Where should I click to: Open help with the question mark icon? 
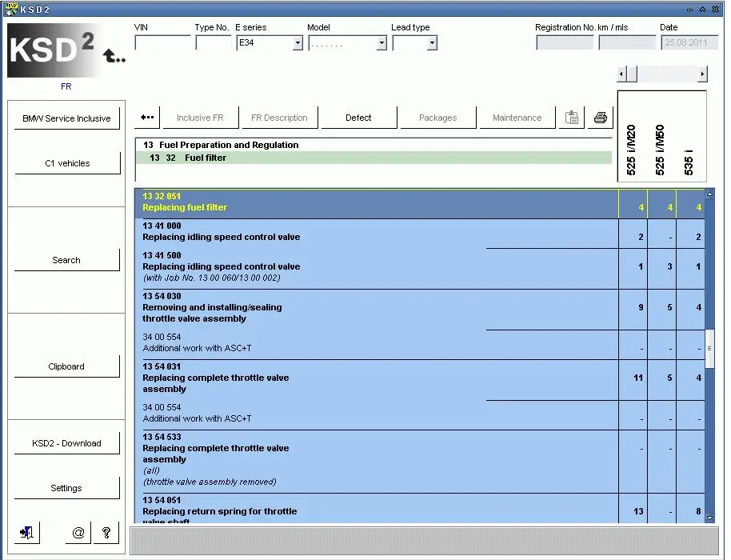106,533
